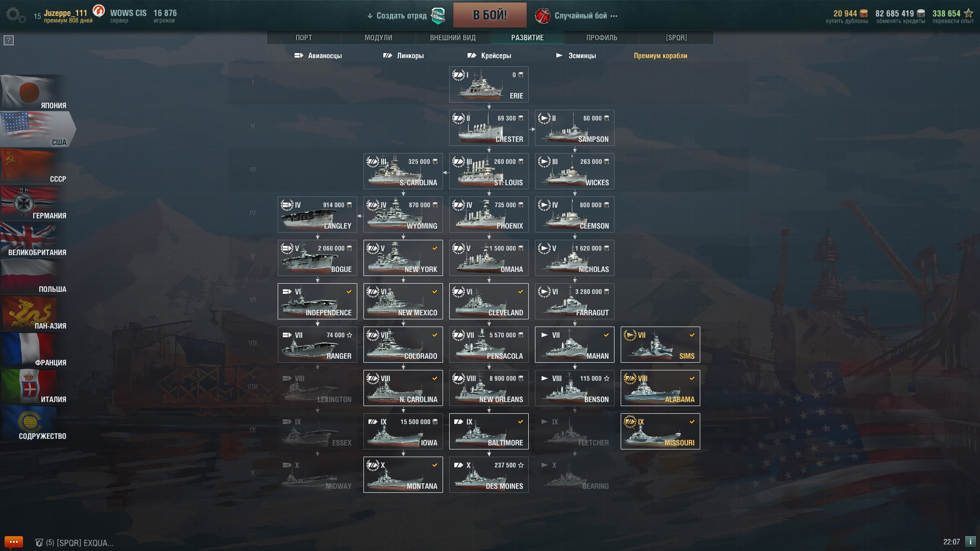Screen dimensions: 980x551
Task: Open the settings gear icon
Action: (x=15, y=15)
